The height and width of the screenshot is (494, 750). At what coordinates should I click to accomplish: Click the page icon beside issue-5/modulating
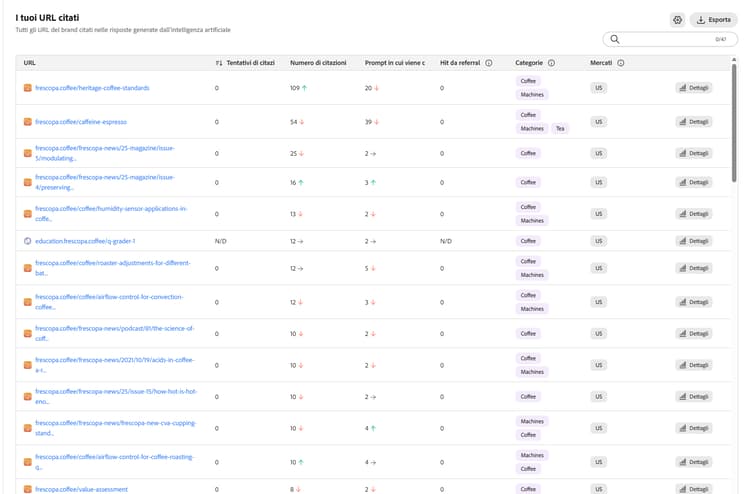28,154
